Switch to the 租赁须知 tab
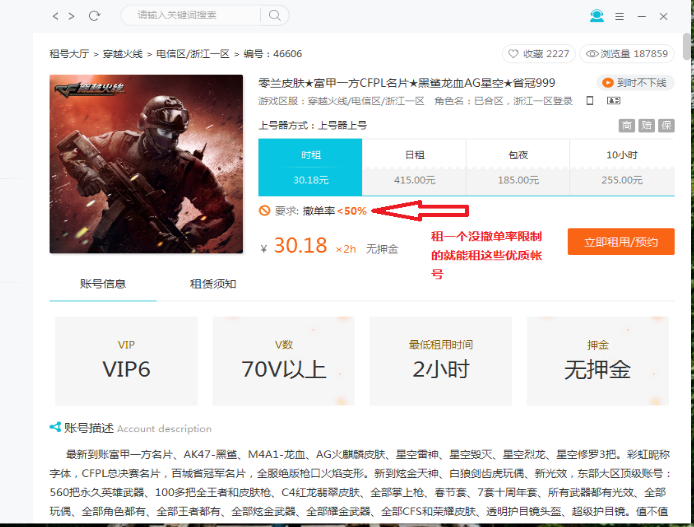 coord(213,284)
